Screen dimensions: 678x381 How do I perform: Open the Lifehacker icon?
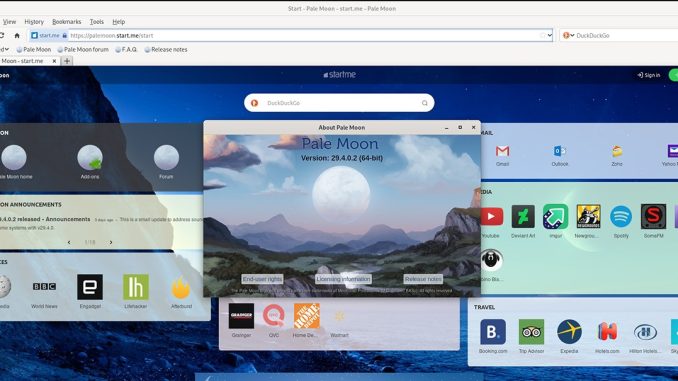coord(136,287)
